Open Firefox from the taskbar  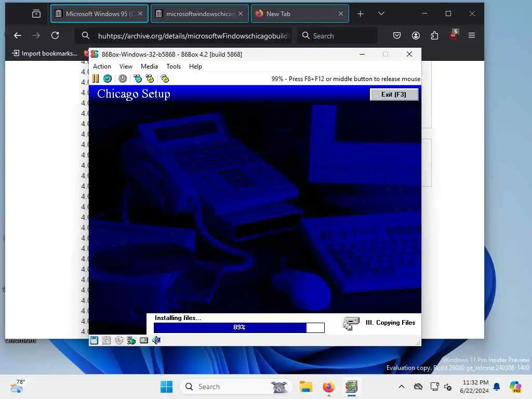click(x=328, y=387)
